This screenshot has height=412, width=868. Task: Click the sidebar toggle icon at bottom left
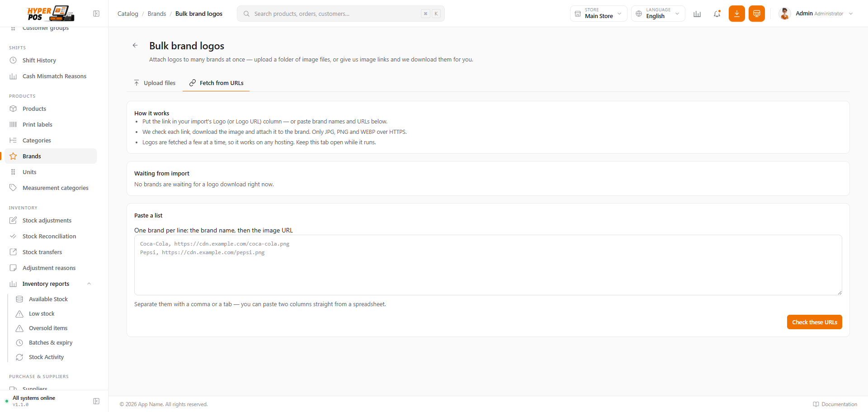[x=96, y=401]
